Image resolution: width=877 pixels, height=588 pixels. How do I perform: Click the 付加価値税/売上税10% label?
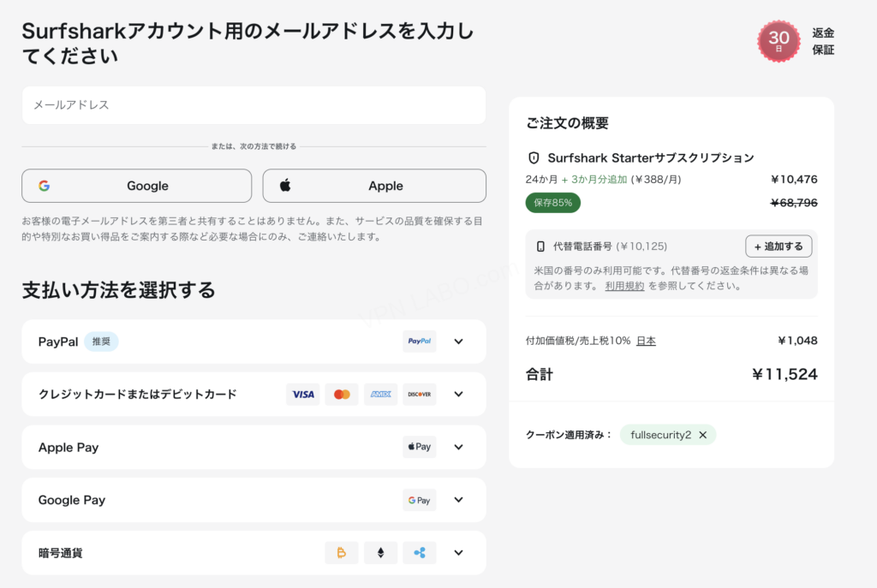(578, 341)
